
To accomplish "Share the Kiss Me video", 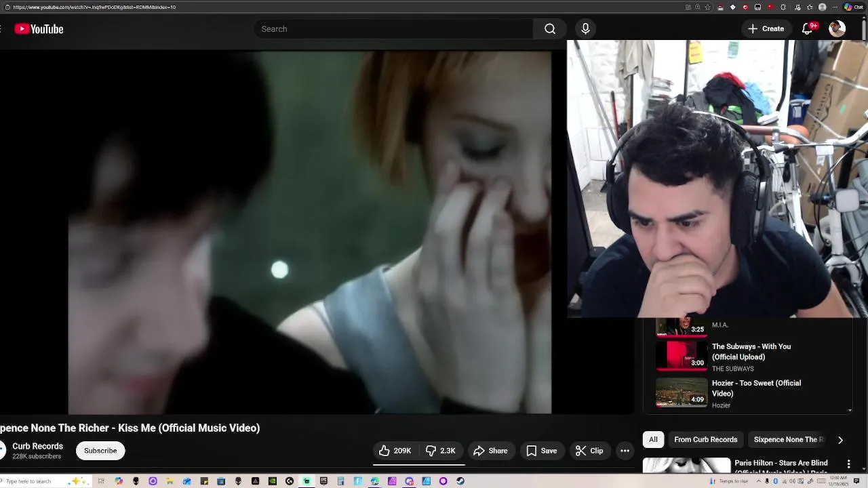I will tap(490, 451).
